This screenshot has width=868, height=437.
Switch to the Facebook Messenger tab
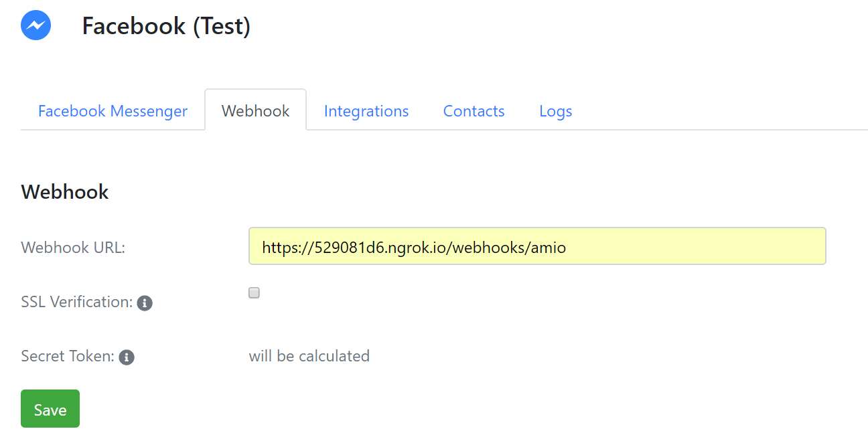click(113, 111)
